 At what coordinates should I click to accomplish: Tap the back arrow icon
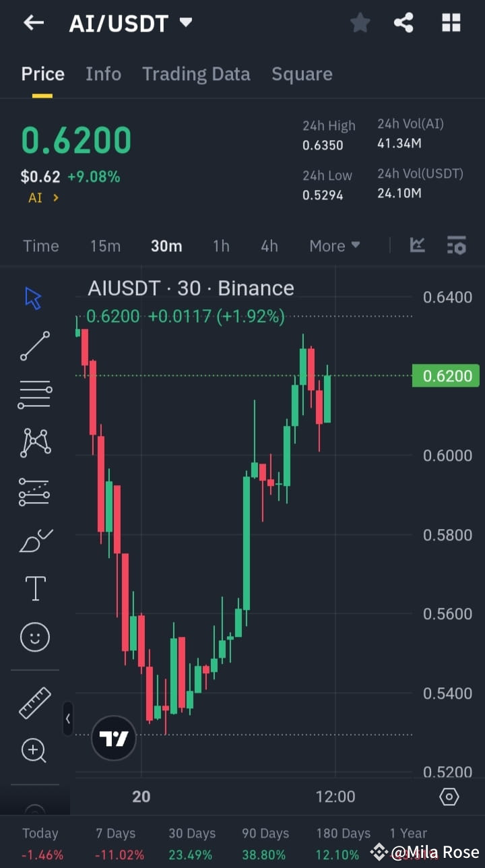click(33, 23)
